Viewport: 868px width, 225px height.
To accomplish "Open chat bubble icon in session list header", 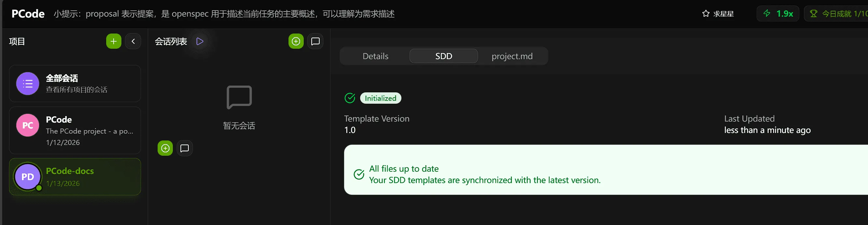I will (x=315, y=41).
